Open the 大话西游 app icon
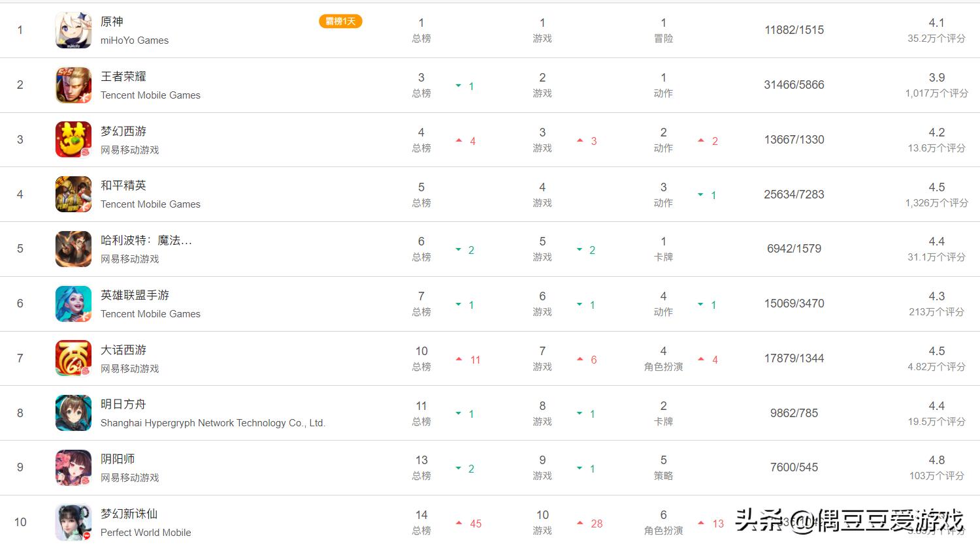The width and height of the screenshot is (980, 549). 73,358
